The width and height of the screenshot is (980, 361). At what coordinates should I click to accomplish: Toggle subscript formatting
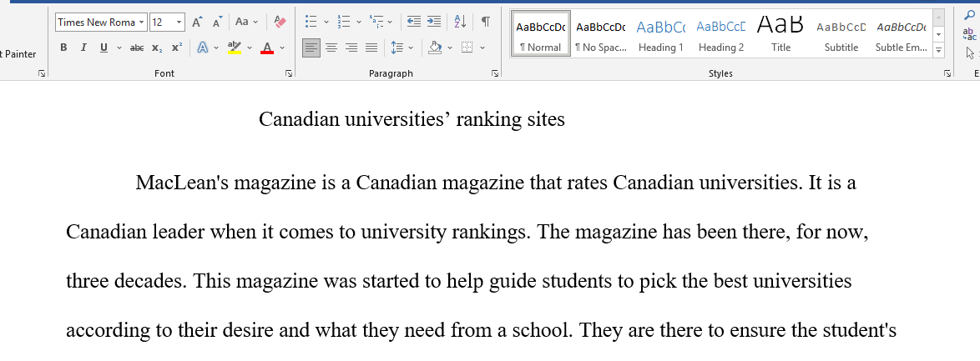click(x=157, y=48)
